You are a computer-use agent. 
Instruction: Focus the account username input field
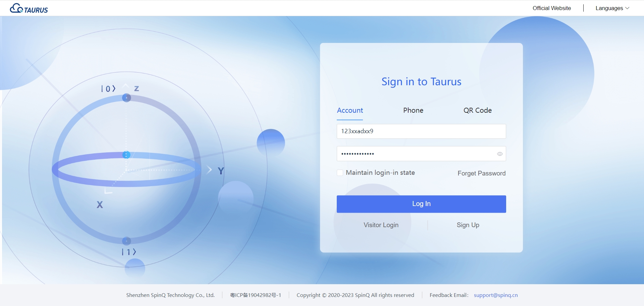(x=421, y=131)
